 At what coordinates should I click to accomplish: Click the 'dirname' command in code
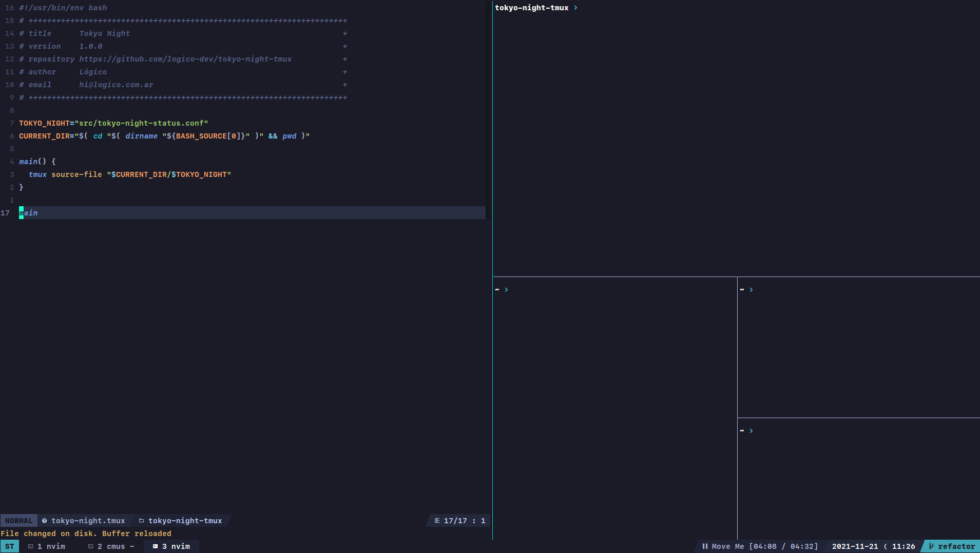point(142,136)
